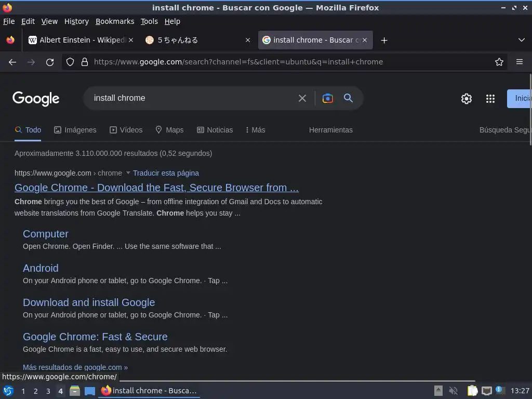Reload the current page
Viewport: 532px width, 399px height.
coord(50,62)
